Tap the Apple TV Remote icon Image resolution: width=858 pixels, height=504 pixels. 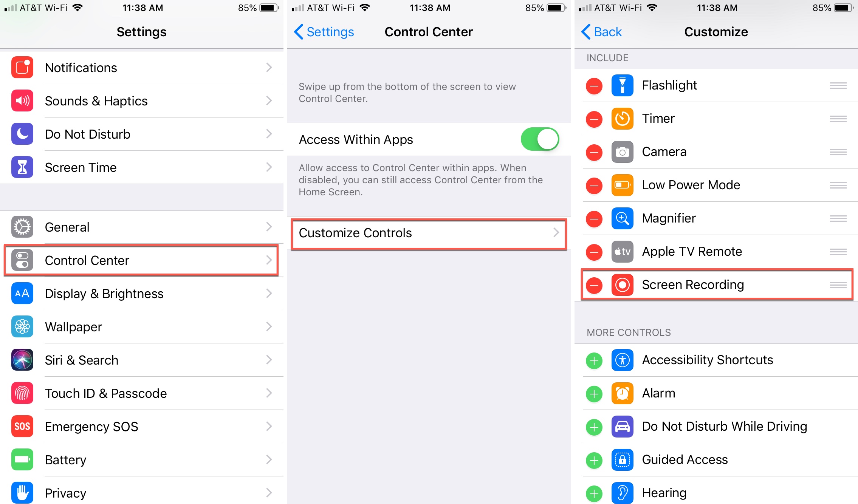click(x=623, y=251)
